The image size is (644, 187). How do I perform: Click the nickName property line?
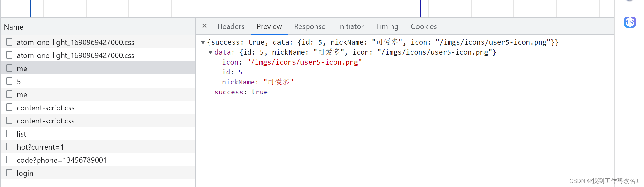[x=257, y=82]
